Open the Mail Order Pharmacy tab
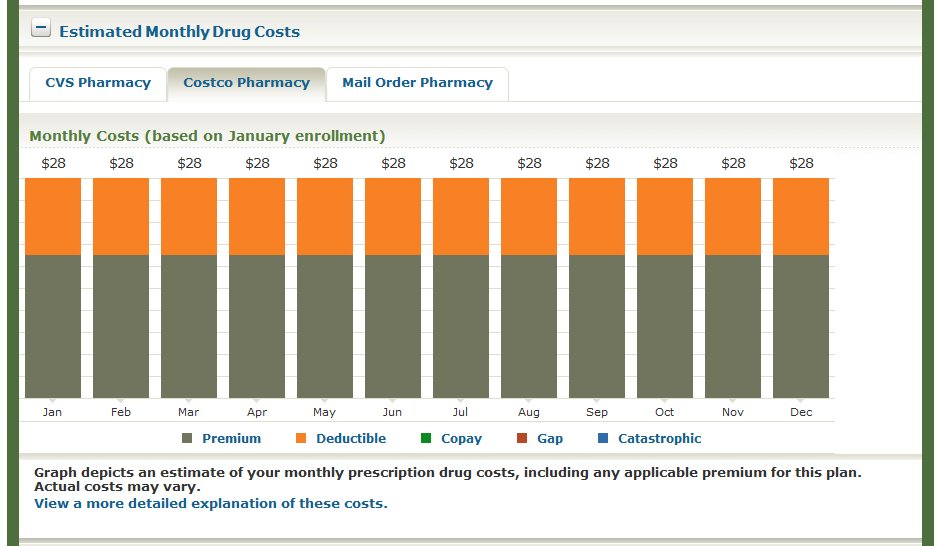 [x=417, y=83]
